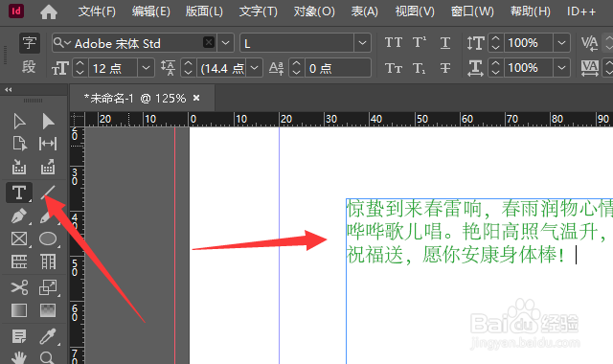Toggle Superscript formatting
Viewport: 613px width, 364px height.
pyautogui.click(x=420, y=42)
